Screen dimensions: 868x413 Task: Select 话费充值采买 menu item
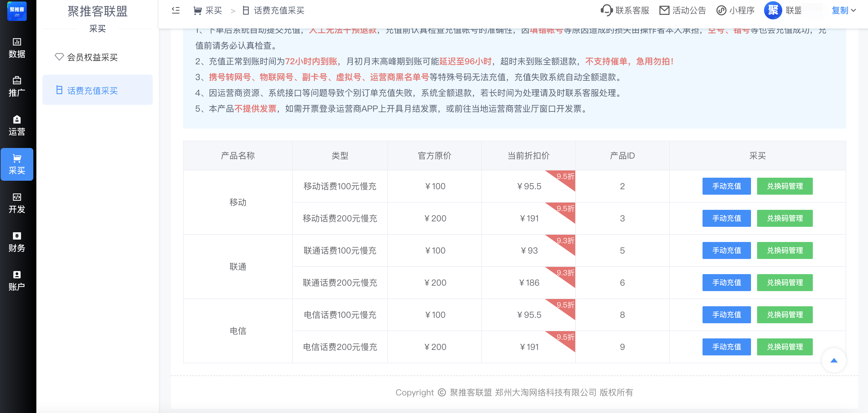[x=92, y=90]
